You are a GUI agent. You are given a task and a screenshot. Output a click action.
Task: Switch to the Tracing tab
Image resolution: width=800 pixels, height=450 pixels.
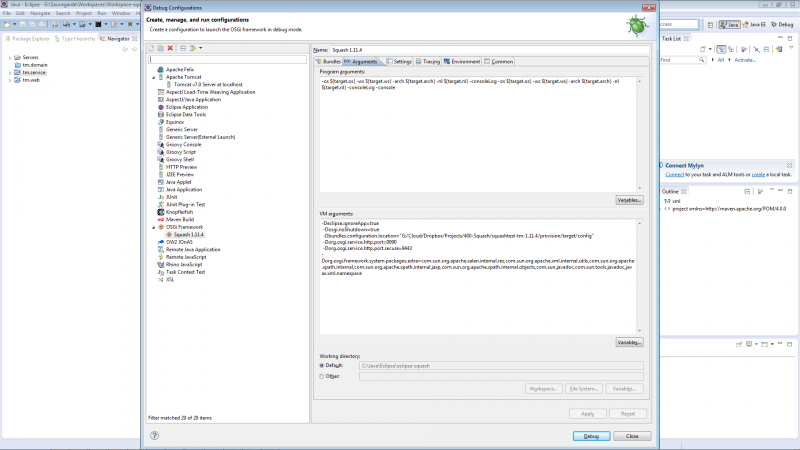click(428, 61)
